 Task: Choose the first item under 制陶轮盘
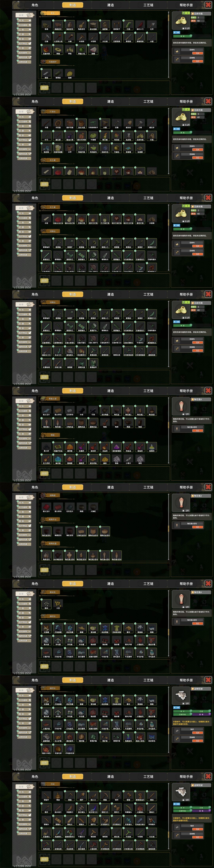[46, 556]
